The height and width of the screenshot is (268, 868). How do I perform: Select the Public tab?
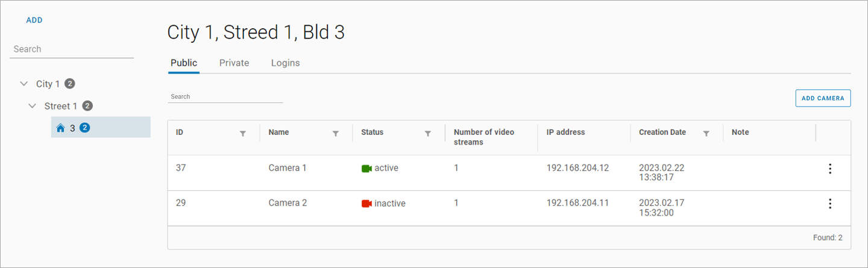[184, 63]
